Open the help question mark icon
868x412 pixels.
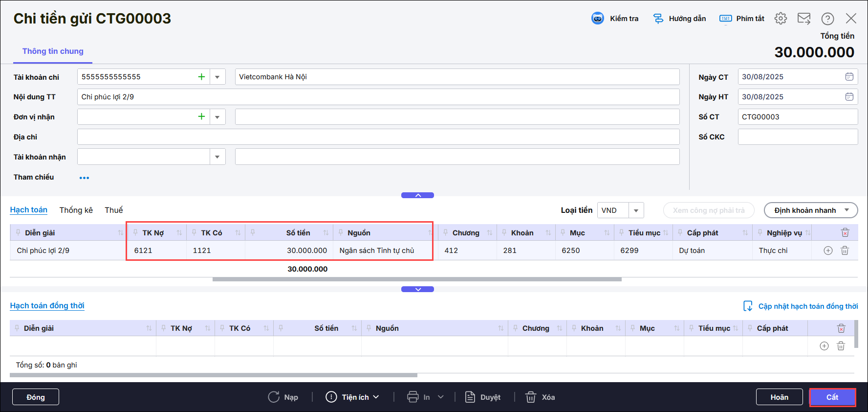(x=827, y=19)
